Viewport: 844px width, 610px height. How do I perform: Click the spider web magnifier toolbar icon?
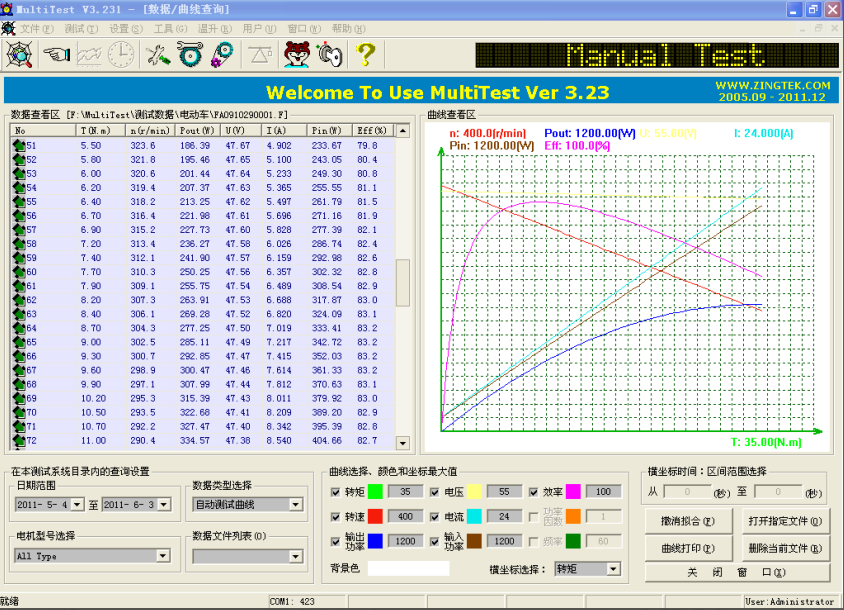click(19, 54)
